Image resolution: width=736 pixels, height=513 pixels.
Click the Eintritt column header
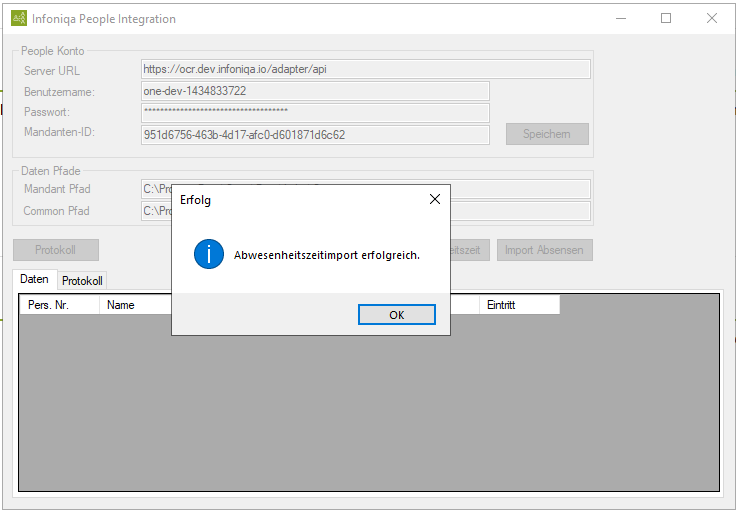tap(519, 305)
